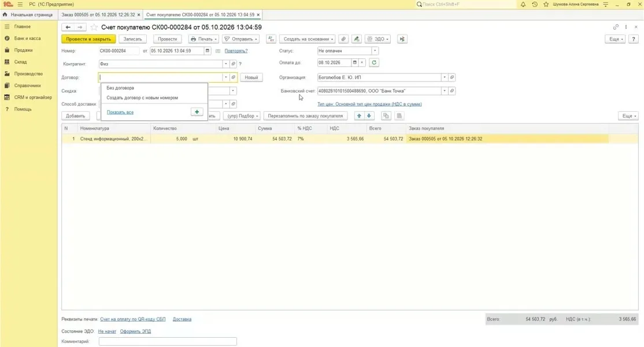Open notifications bell in the title bar
Viewport: 644px width, 347px height.
523,4
